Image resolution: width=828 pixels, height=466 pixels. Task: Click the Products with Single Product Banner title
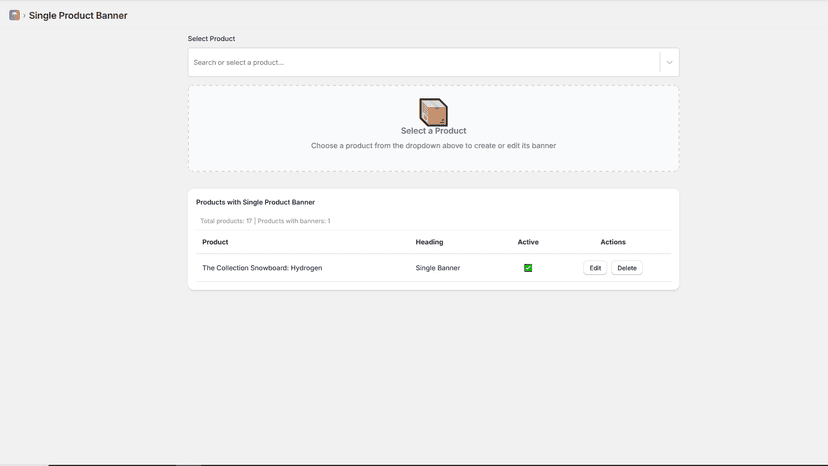[x=256, y=202]
